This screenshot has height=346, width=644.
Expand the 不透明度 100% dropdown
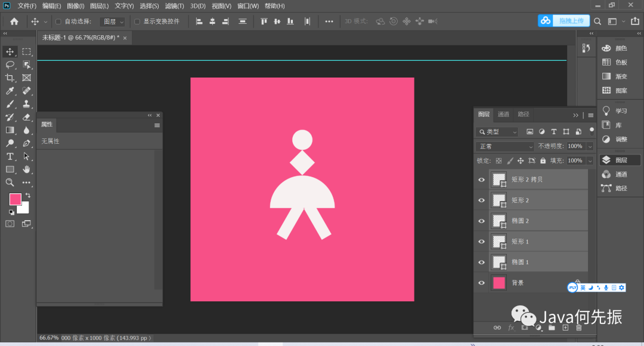590,146
